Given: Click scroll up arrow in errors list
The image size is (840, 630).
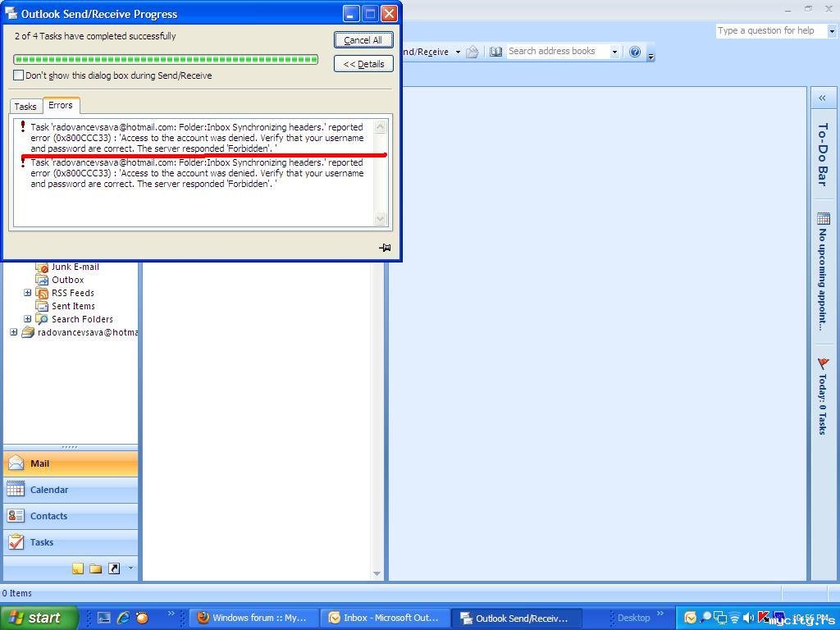Looking at the screenshot, I should 381,126.
